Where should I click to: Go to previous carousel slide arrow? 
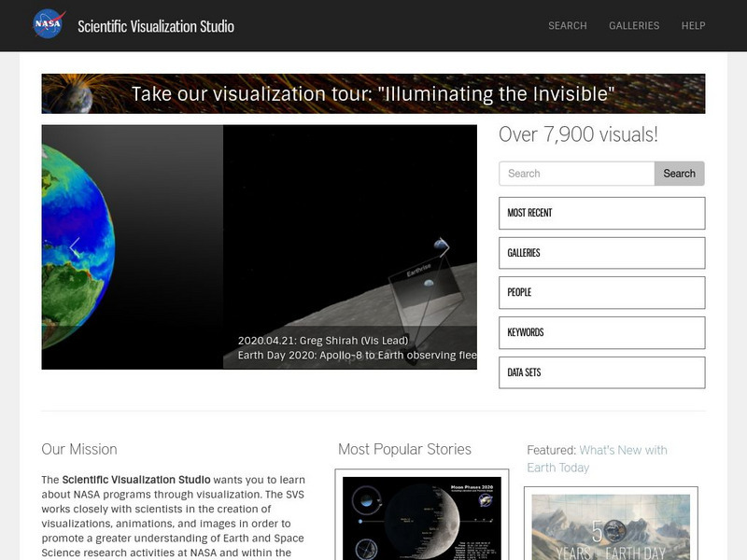75,247
